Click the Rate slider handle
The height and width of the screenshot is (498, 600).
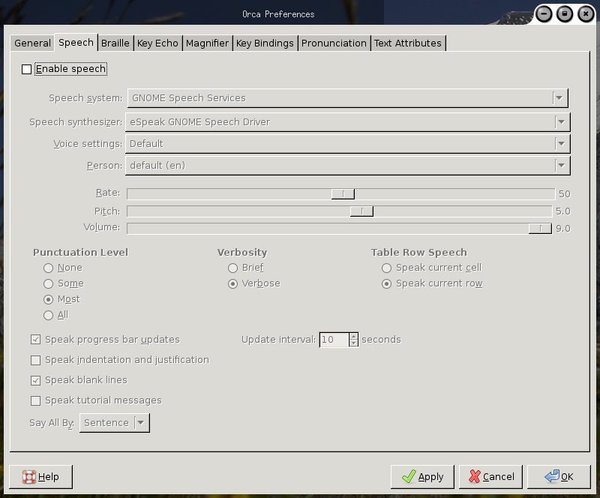coord(343,194)
